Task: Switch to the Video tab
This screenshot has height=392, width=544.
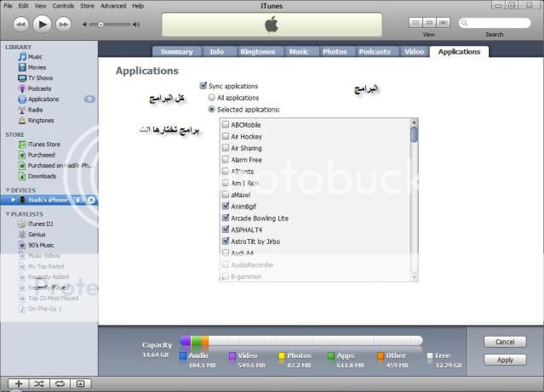Action: pyautogui.click(x=414, y=52)
